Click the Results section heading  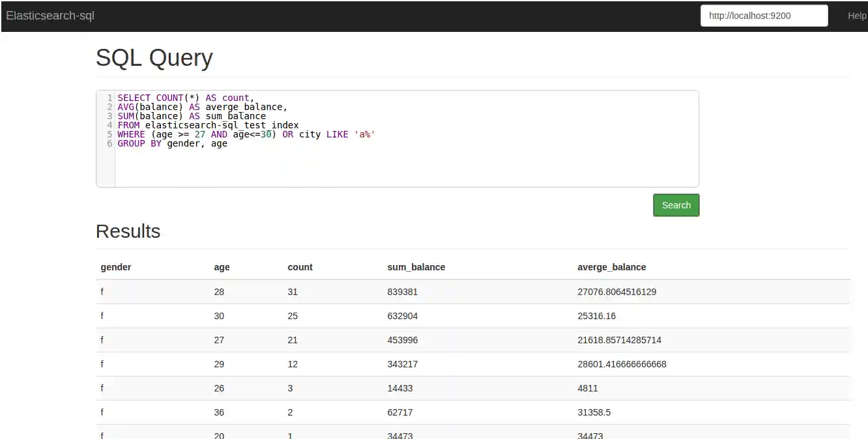(128, 231)
